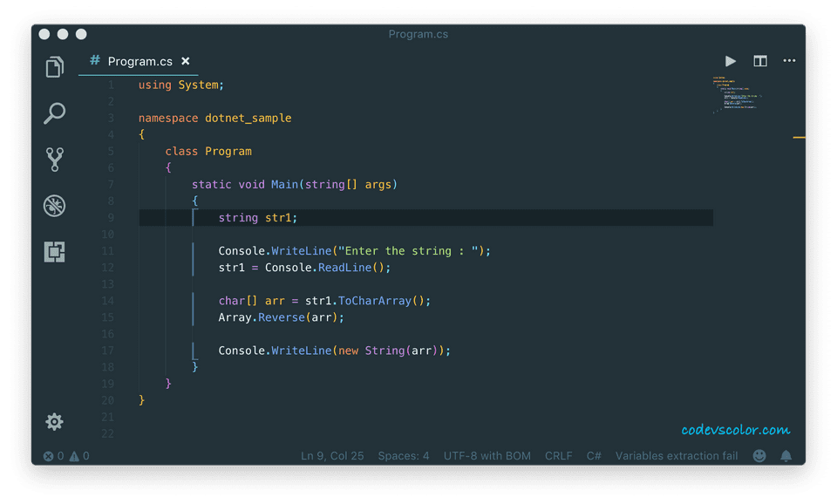The height and width of the screenshot is (504, 837).
Task: Open the Notifications bell
Action: [786, 455]
